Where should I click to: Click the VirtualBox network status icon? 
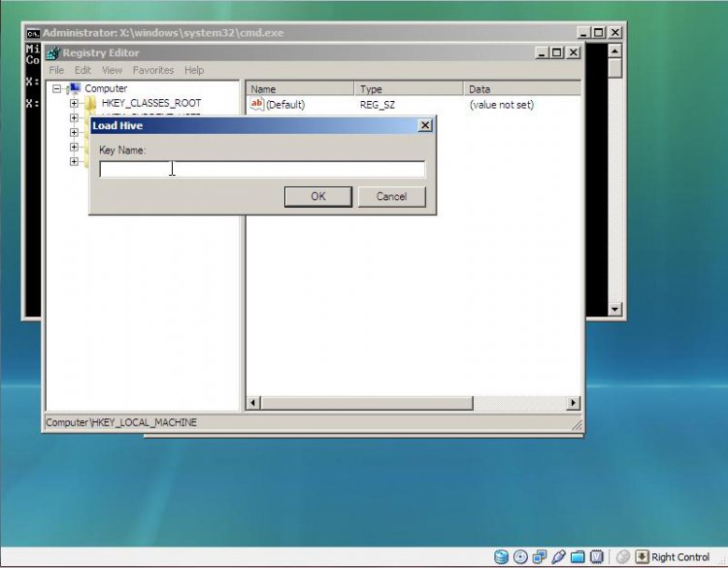pyautogui.click(x=540, y=556)
